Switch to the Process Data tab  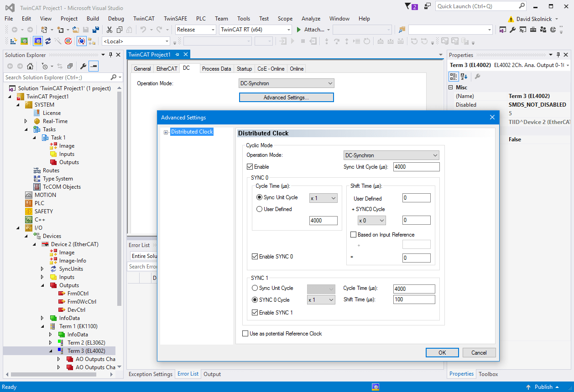216,69
